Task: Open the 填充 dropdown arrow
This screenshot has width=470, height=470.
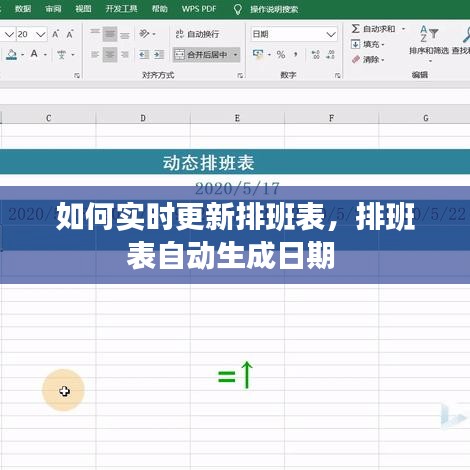Action: coord(383,44)
